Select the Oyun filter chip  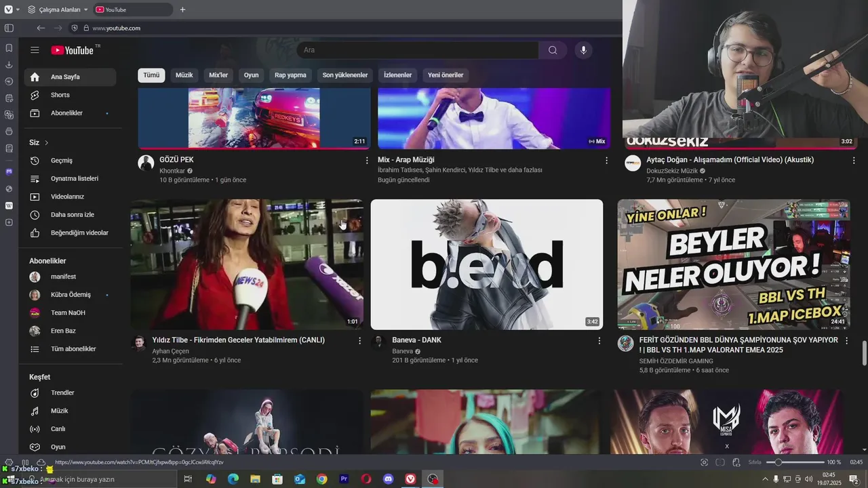(252, 75)
